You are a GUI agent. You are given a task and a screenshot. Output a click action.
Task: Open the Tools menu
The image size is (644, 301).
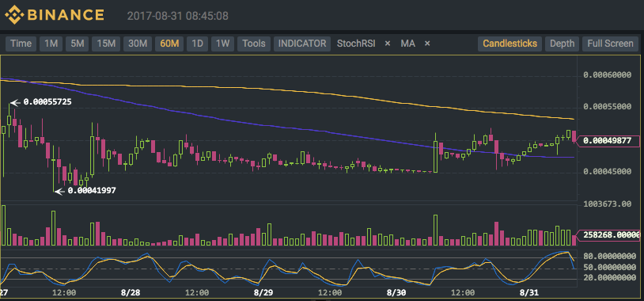coord(254,44)
